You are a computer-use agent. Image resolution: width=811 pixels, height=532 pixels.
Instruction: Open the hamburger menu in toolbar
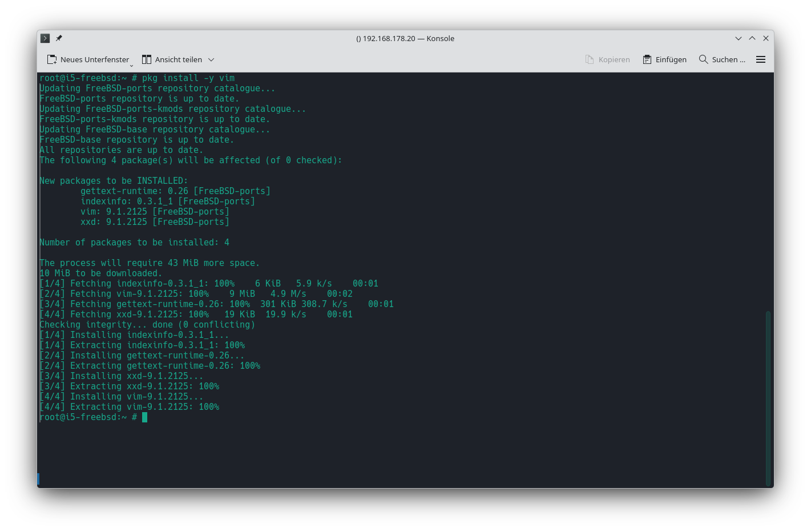761,59
